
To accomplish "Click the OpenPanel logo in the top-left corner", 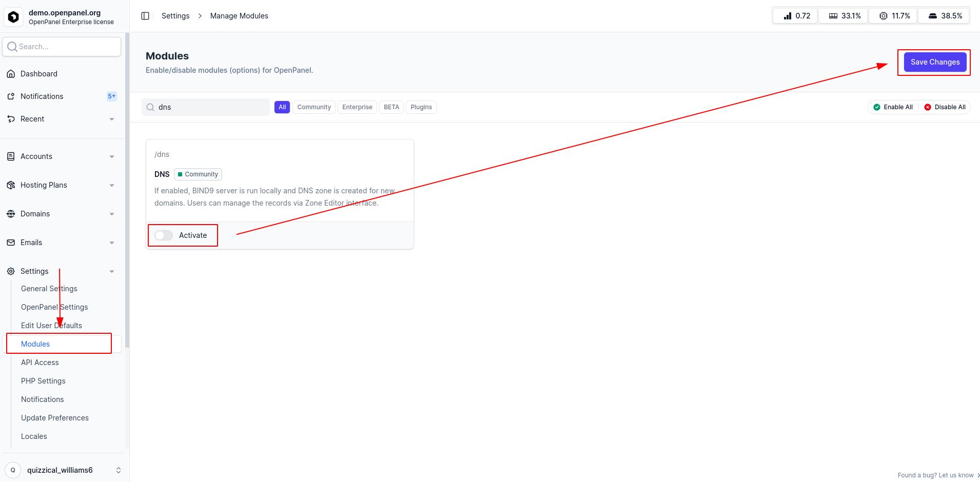I will point(13,16).
